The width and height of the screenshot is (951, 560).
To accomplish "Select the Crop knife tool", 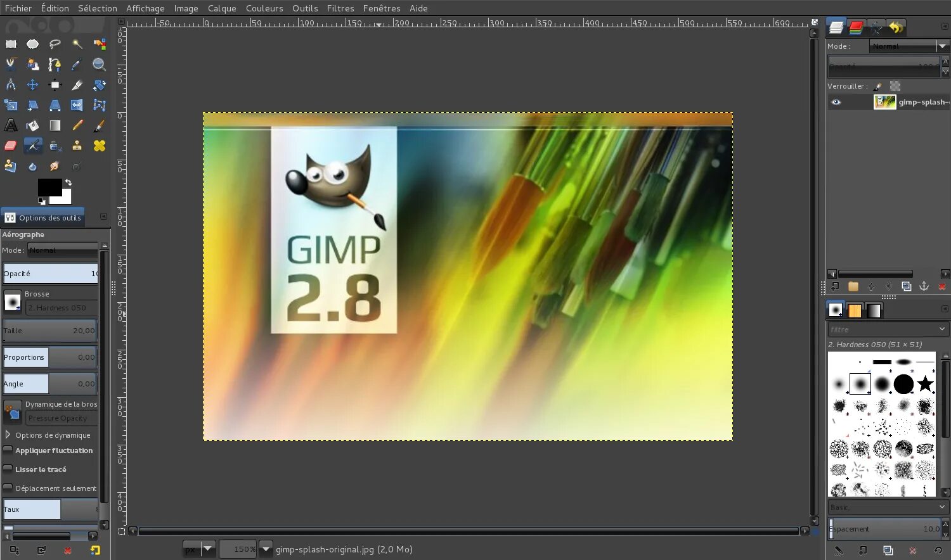I will pos(77,84).
